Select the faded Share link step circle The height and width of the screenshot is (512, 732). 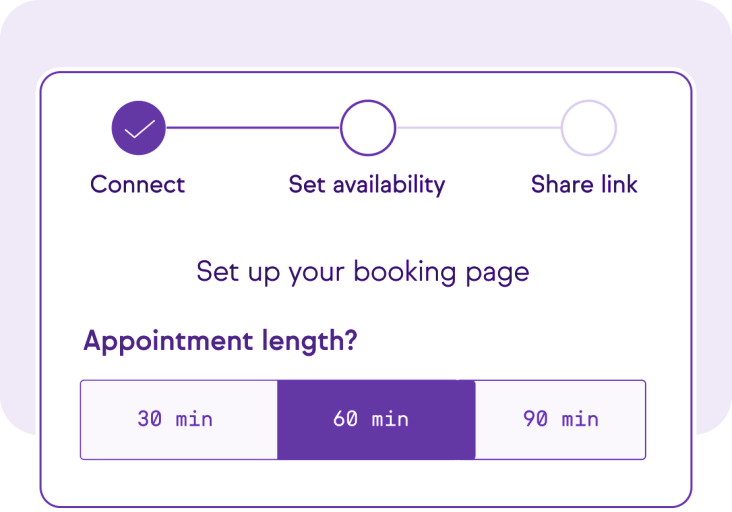point(589,127)
